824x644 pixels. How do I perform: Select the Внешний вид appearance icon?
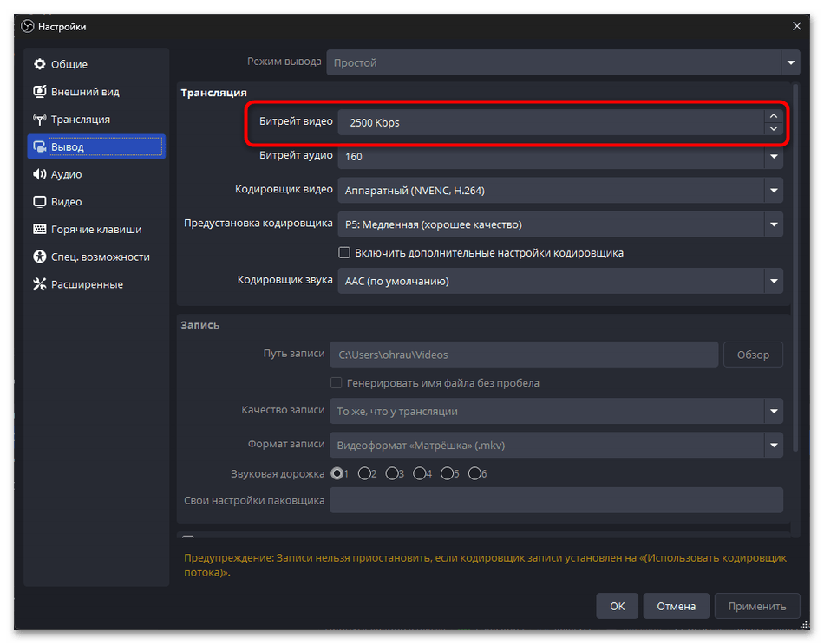[x=39, y=92]
